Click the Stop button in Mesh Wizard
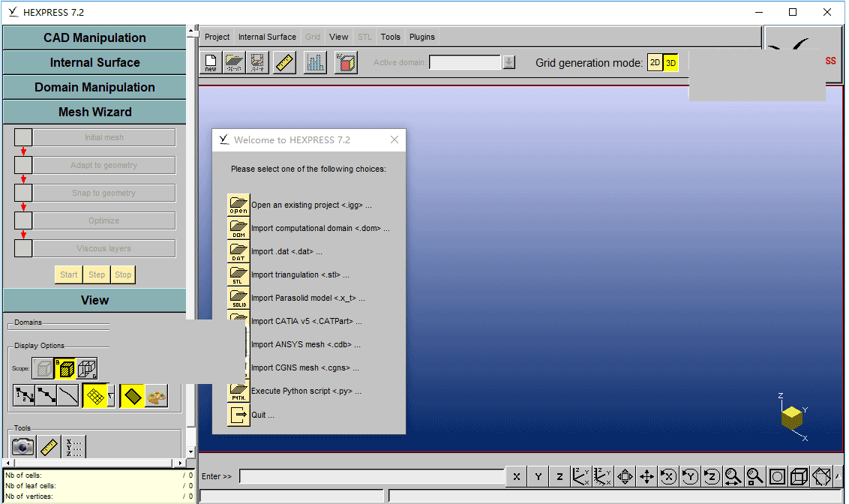The image size is (849, 504). (x=123, y=274)
